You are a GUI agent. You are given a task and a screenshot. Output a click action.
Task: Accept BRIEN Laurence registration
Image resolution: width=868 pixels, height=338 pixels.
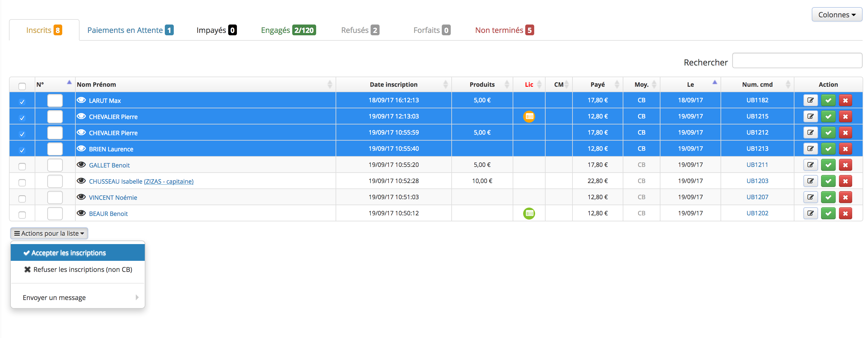click(x=828, y=149)
